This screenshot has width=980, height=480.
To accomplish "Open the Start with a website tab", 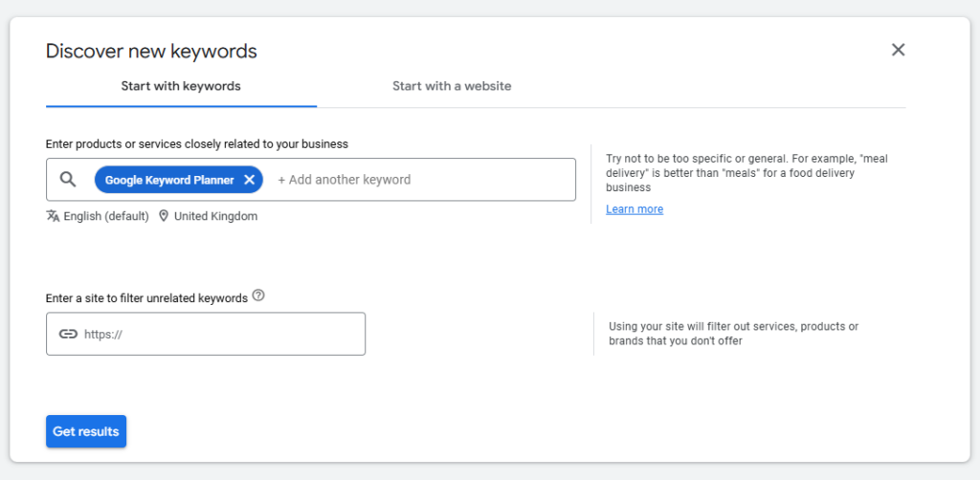I will pos(452,86).
